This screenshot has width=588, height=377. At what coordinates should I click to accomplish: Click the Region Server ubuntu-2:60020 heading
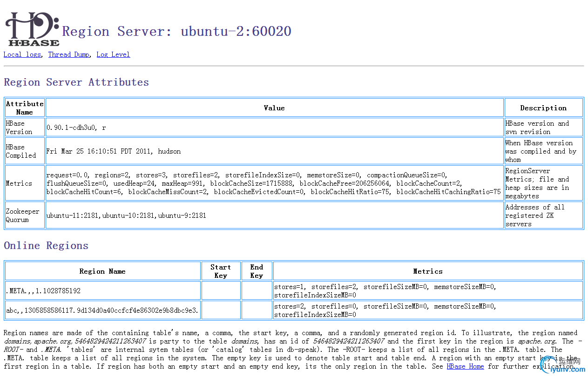coord(177,31)
